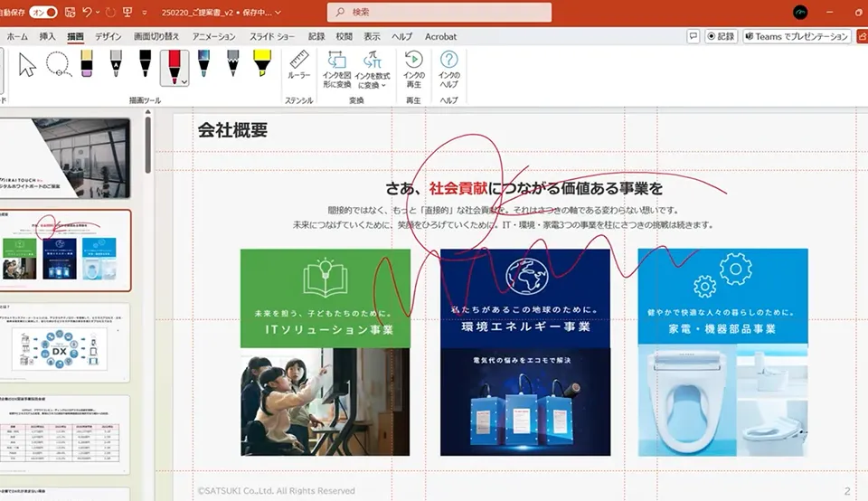Open the undo history dropdown
Screen dimensions: 868x501
(98, 12)
